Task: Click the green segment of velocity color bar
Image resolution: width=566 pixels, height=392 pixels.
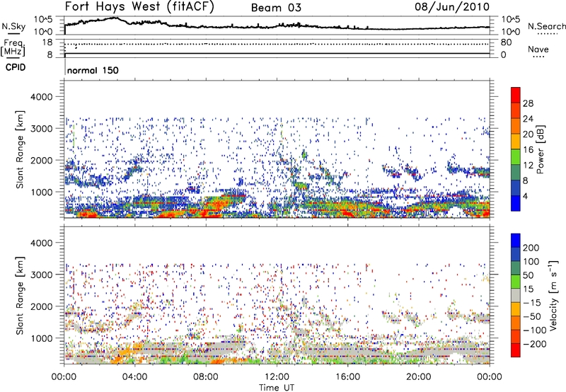Action: point(515,282)
